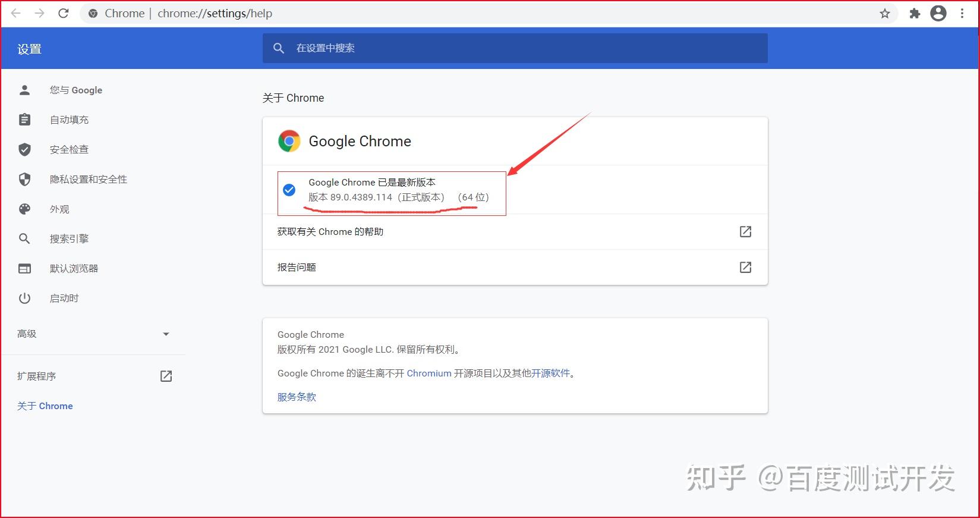Select 关于 Chrome in the sidebar

(45, 406)
